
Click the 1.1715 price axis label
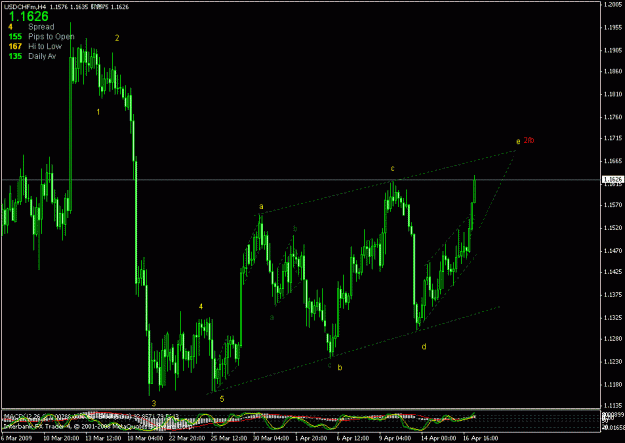pyautogui.click(x=613, y=138)
